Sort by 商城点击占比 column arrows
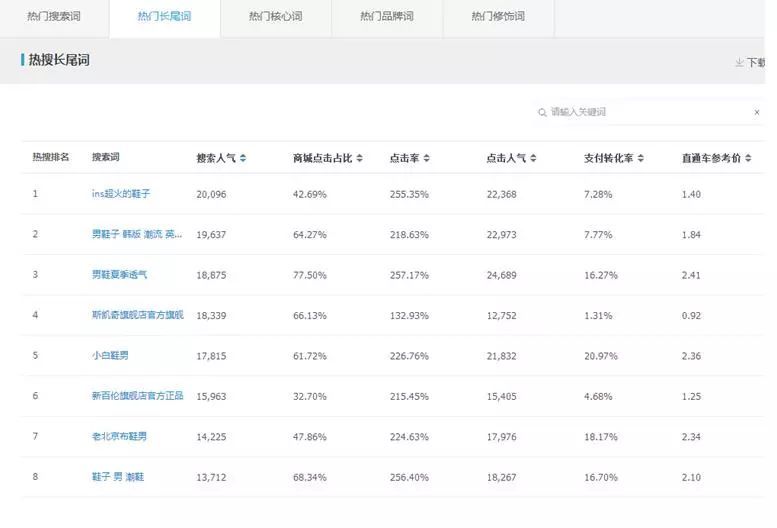The width and height of the screenshot is (777, 528). [x=359, y=158]
